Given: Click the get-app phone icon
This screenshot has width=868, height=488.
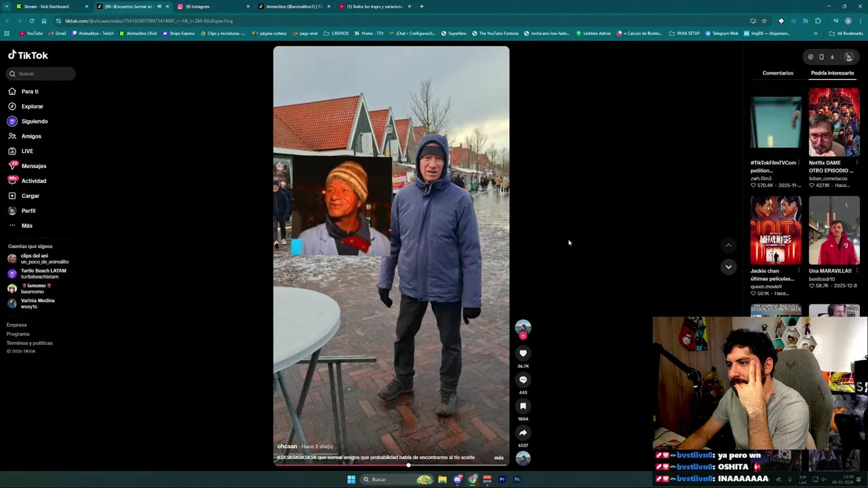Looking at the screenshot, I should pyautogui.click(x=821, y=57).
